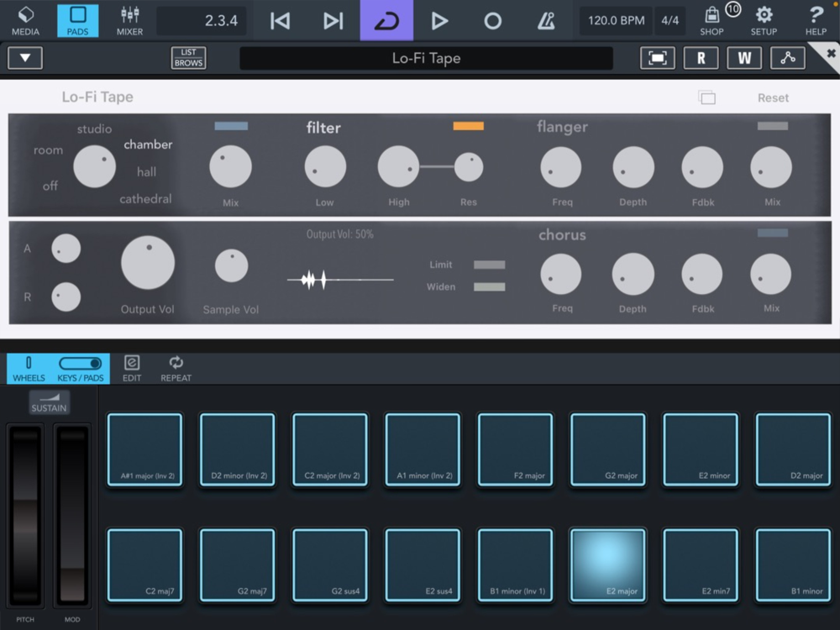Toggle the Sustain button
Image resolution: width=840 pixels, height=630 pixels.
click(x=49, y=402)
